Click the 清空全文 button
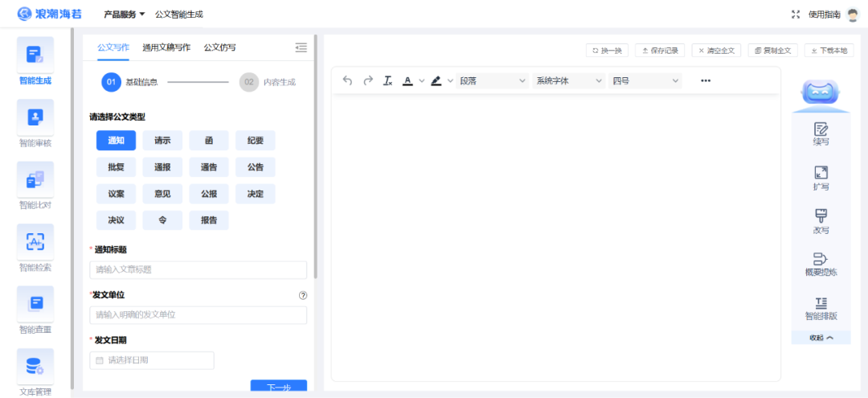The width and height of the screenshot is (868, 398). [x=716, y=51]
